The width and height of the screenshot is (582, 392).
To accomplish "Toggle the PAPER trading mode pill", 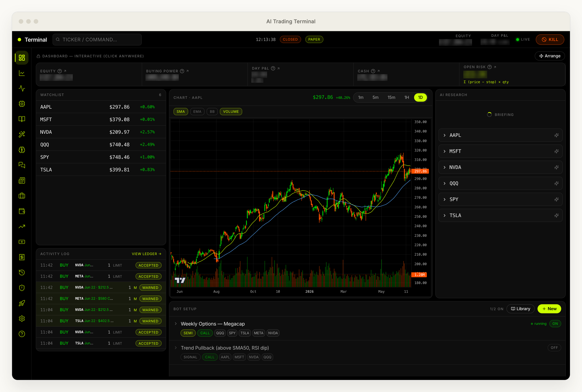I will point(314,39).
